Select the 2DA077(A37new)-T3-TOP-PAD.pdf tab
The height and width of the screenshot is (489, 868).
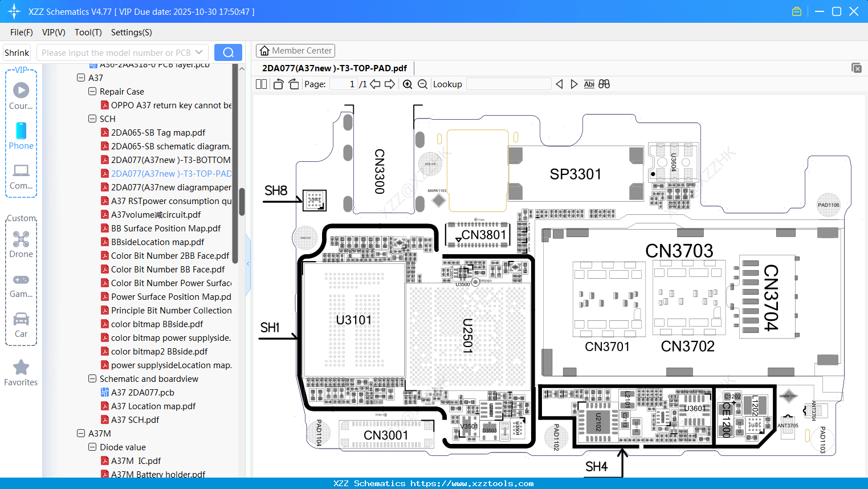click(x=335, y=68)
